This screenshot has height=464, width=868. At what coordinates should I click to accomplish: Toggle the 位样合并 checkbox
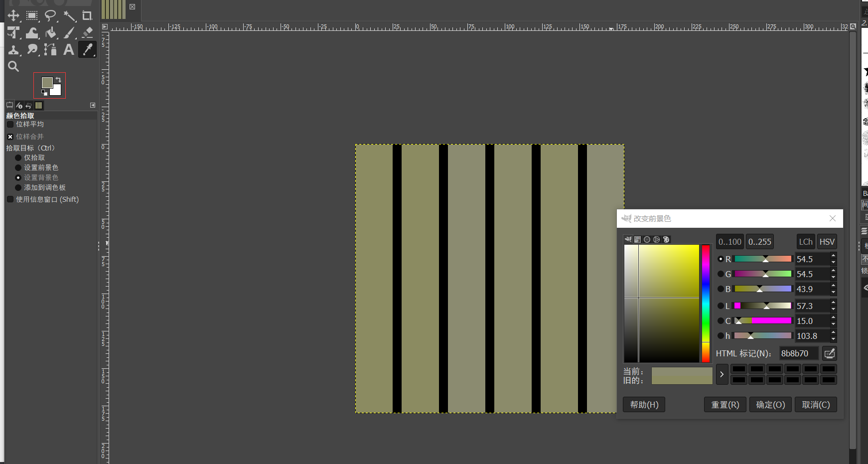pos(10,137)
